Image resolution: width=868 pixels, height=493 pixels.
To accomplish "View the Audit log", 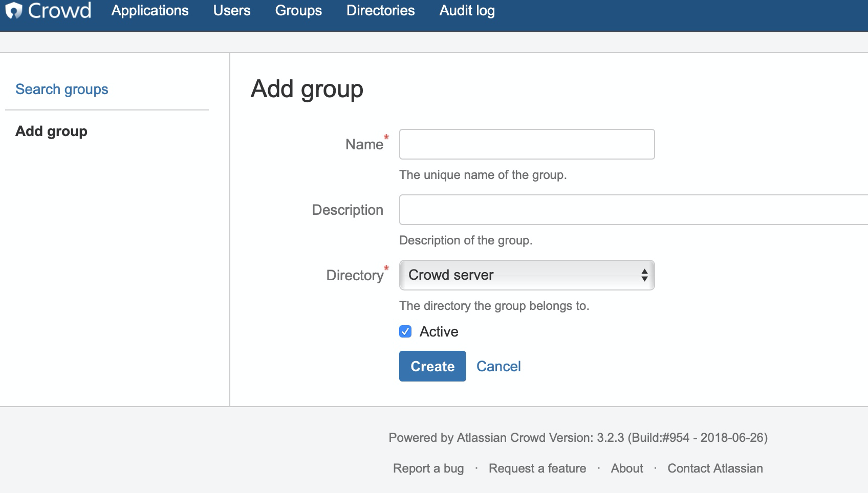I will (x=466, y=11).
